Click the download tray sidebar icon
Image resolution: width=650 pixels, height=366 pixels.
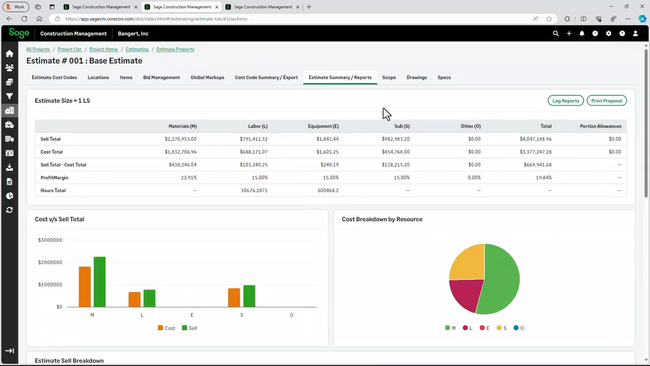(9, 167)
